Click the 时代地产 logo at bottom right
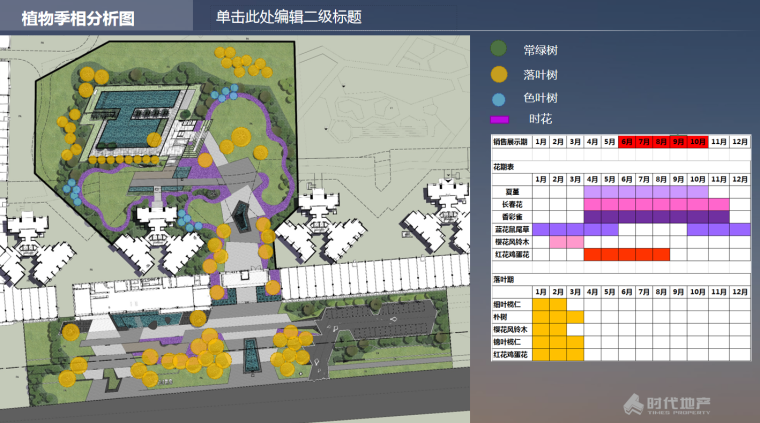The image size is (760, 423). coord(668,404)
